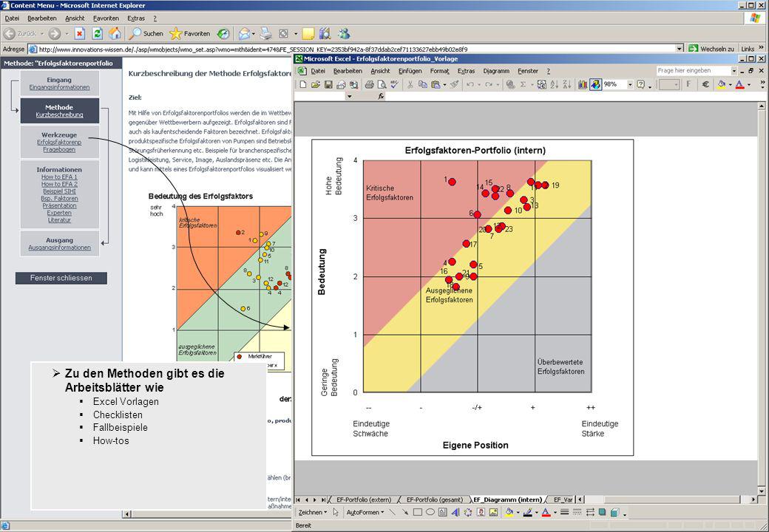Print the web page from IE toolbar
This screenshot has height=532, width=769.
tap(265, 34)
